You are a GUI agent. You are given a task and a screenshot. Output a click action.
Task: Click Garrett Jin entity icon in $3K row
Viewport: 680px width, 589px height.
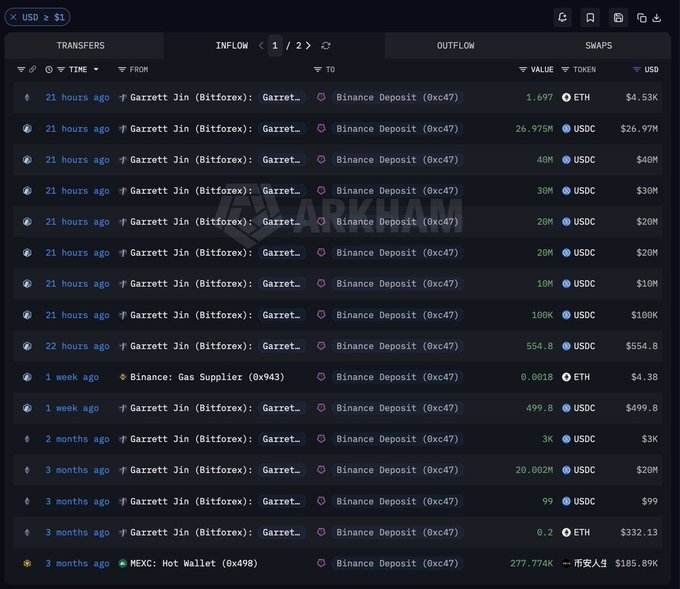(123, 439)
